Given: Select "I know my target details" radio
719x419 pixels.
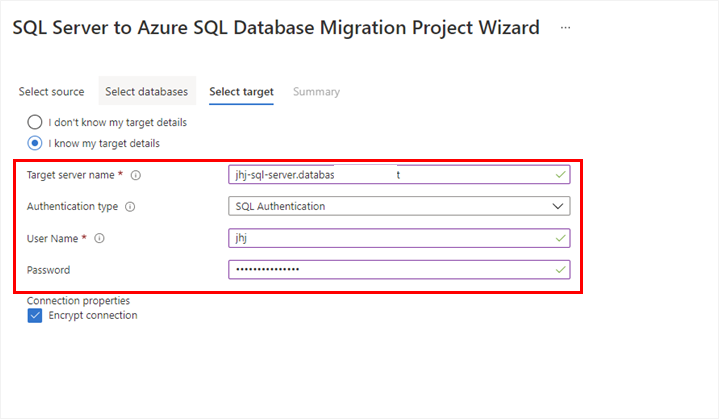Looking at the screenshot, I should 35,143.
